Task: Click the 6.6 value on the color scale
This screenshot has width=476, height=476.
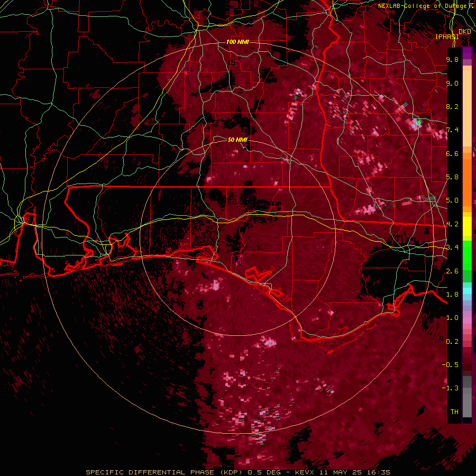Action: coord(452,153)
